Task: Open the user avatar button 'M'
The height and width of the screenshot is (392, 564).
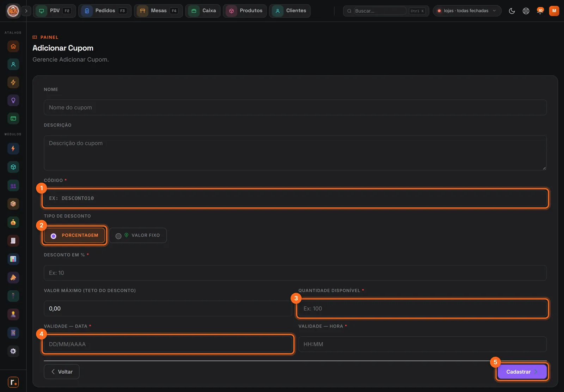Action: [x=554, y=11]
